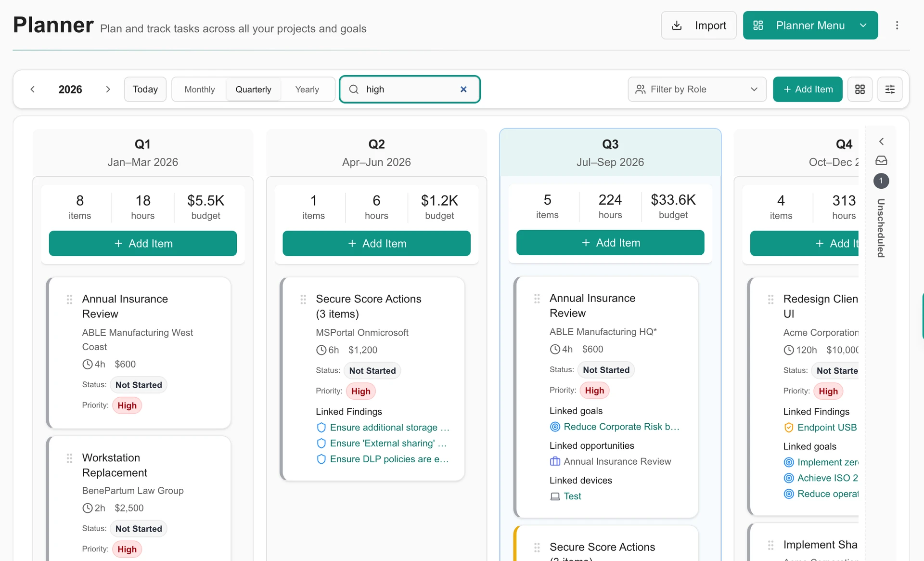Grab drag handle of Q3 Annual Insurance Review
Image resolution: width=924 pixels, height=561 pixels.
(x=537, y=299)
